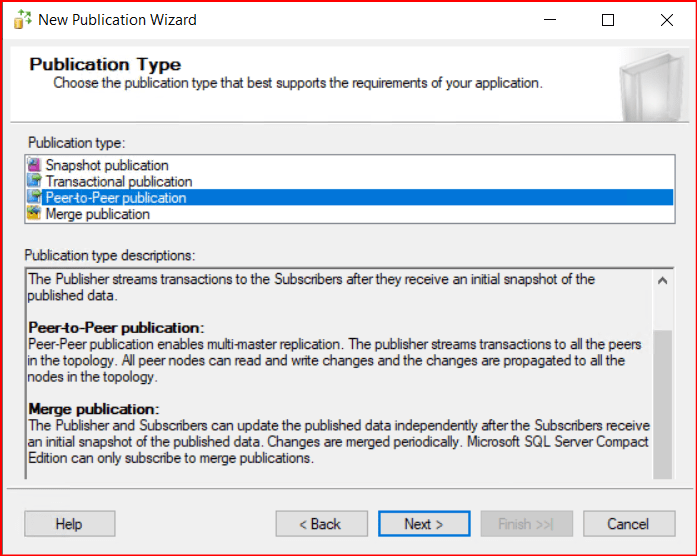Click the Merge publication icon
The width and height of the screenshot is (697, 556).
pyautogui.click(x=35, y=214)
